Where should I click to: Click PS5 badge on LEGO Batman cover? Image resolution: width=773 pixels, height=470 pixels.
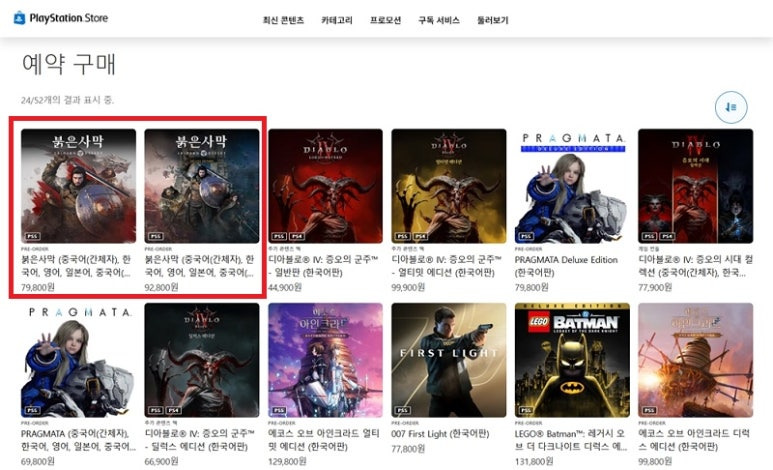coord(526,410)
